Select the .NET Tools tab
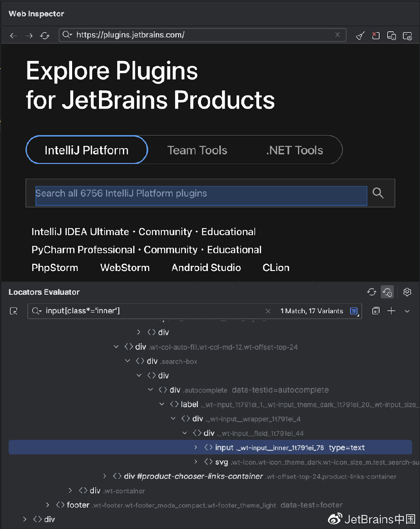The height and width of the screenshot is (529, 420). coord(294,150)
